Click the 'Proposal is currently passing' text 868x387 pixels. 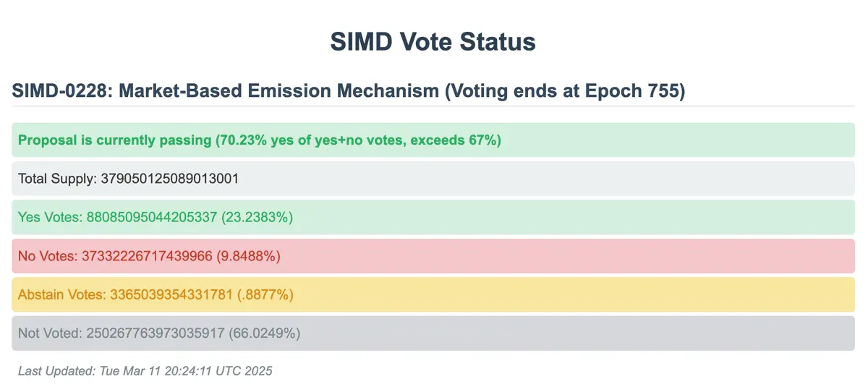point(114,140)
